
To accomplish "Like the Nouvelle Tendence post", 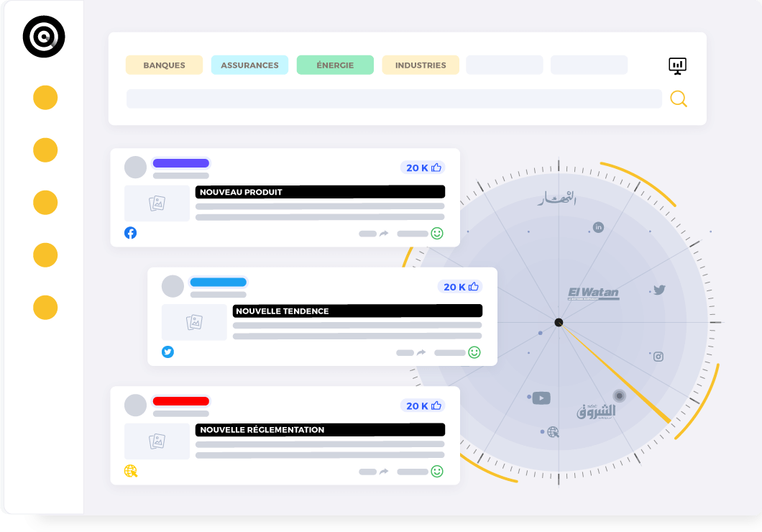I will click(473, 287).
